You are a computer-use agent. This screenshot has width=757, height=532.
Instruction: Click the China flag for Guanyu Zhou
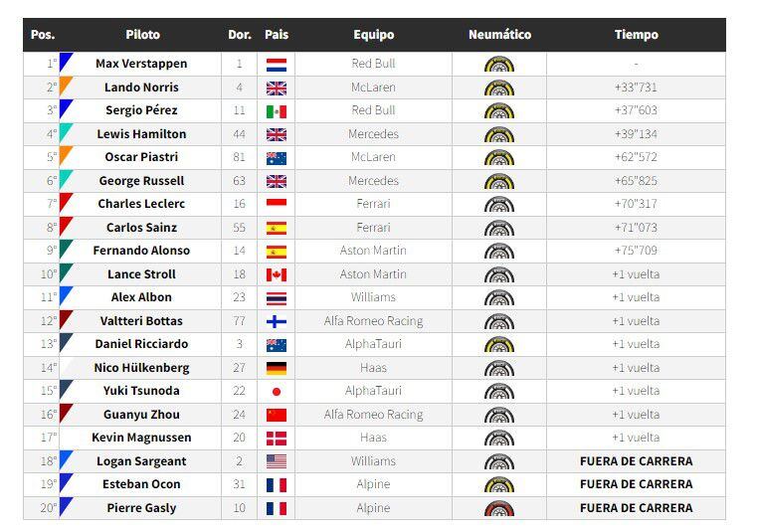point(276,415)
